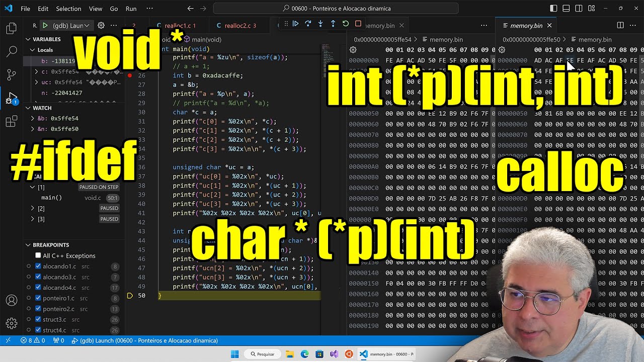The image size is (644, 362).
Task: Open the Explorer view in activity bar
Action: [x=11, y=28]
